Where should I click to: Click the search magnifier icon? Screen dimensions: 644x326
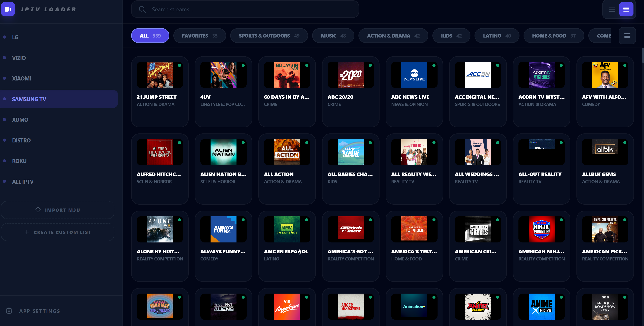coord(142,10)
